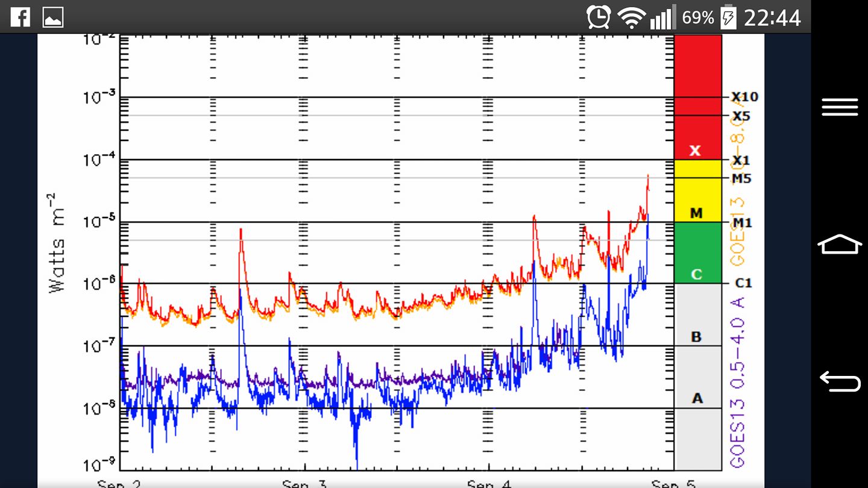The width and height of the screenshot is (868, 488).
Task: Tap the yellow M-class flare band
Action: tap(697, 191)
